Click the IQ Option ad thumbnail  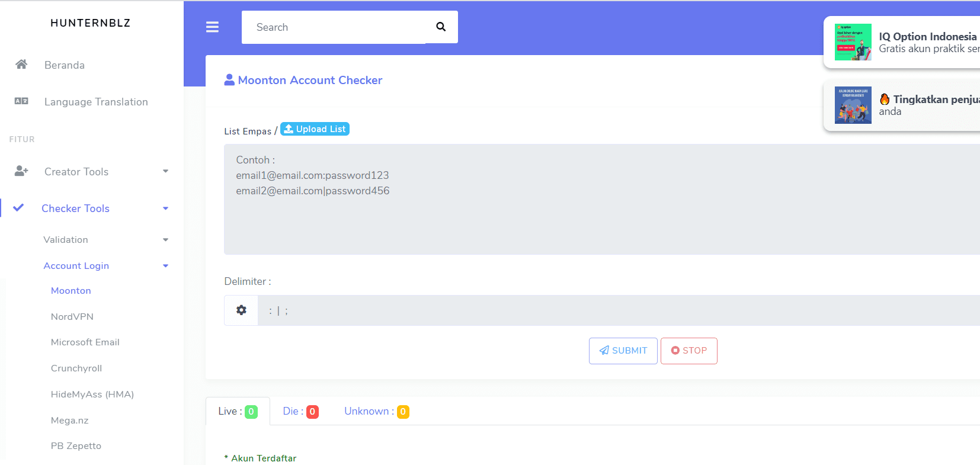pos(853,42)
